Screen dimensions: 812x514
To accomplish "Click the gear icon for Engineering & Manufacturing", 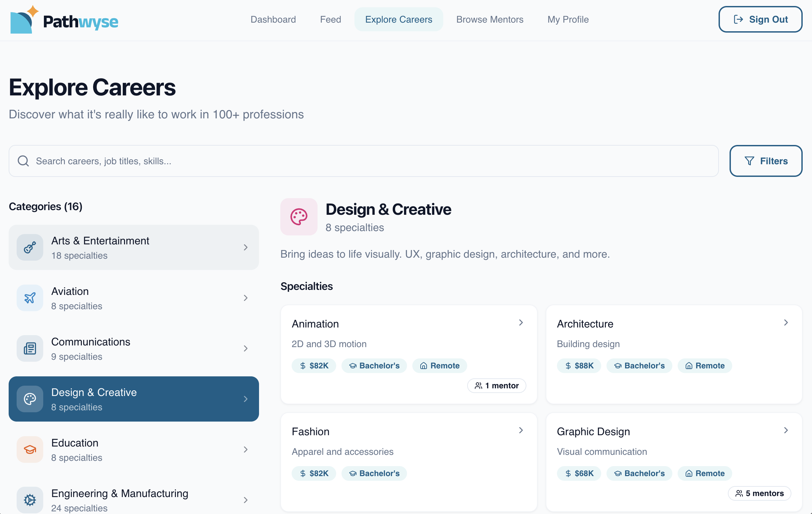I will point(30,500).
